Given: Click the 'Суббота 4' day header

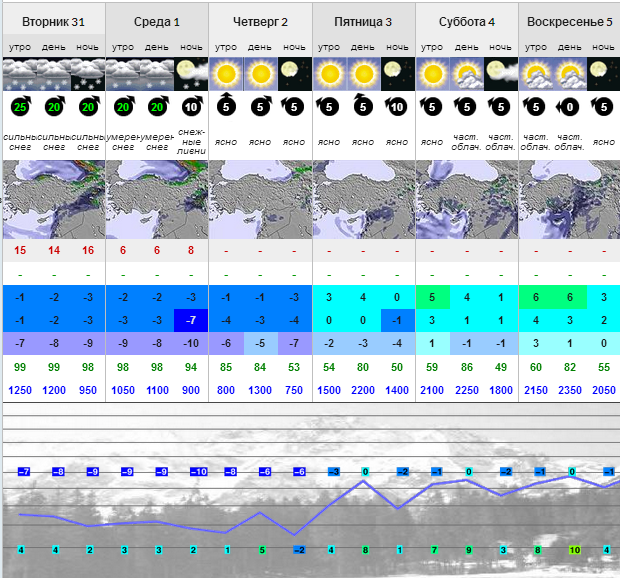Looking at the screenshot, I should tap(467, 22).
